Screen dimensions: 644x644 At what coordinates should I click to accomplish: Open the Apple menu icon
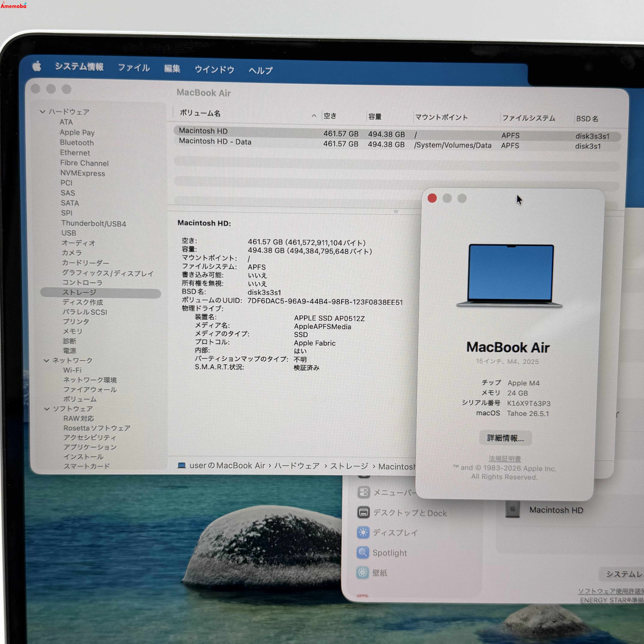tap(37, 66)
